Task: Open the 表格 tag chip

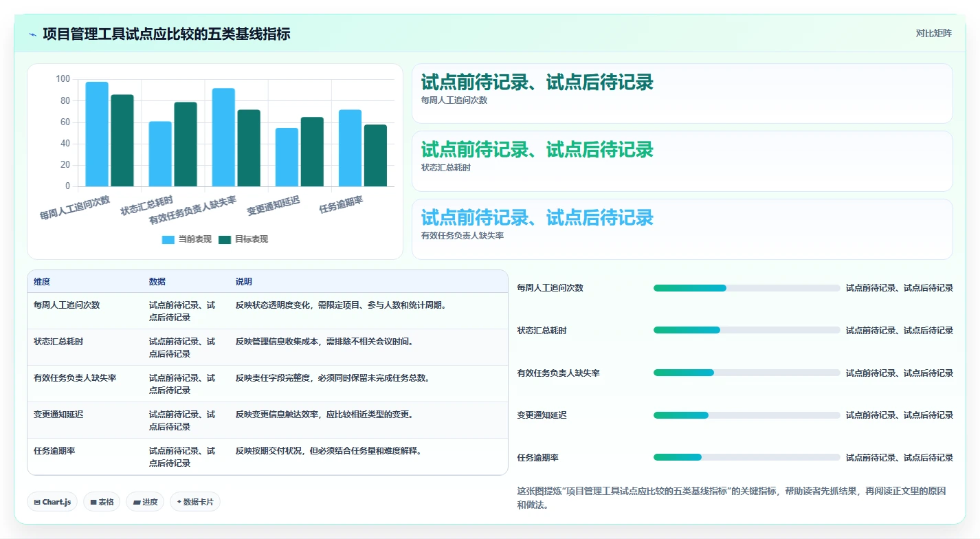Action: (102, 502)
